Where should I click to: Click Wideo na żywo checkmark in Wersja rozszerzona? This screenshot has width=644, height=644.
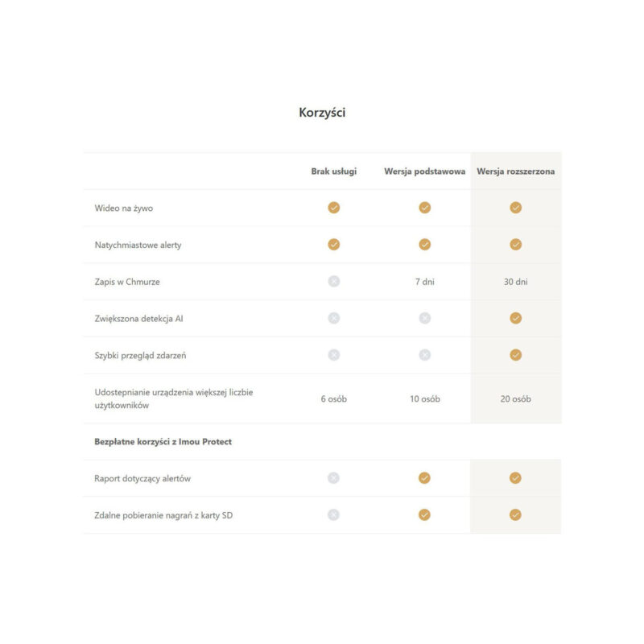[x=515, y=208]
